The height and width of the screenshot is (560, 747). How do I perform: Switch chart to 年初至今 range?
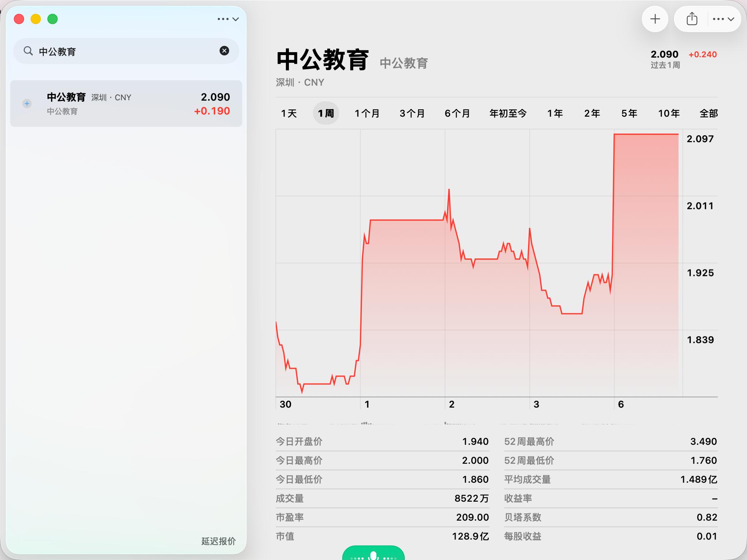(x=508, y=113)
